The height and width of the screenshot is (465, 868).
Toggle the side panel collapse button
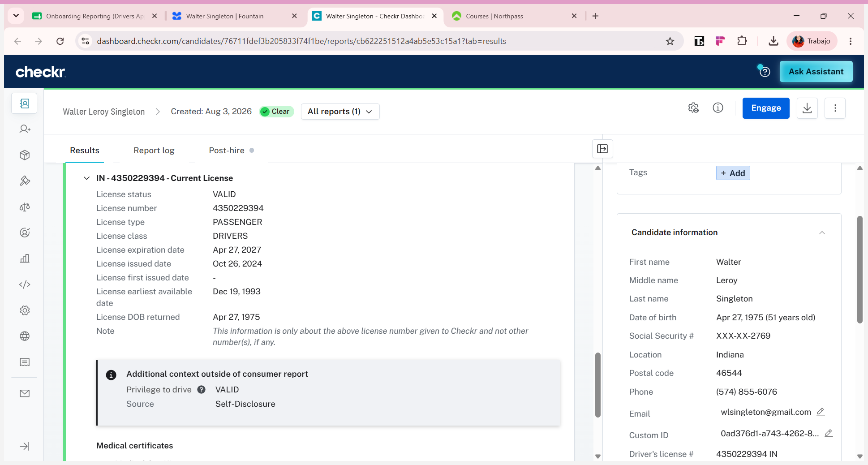click(x=602, y=149)
